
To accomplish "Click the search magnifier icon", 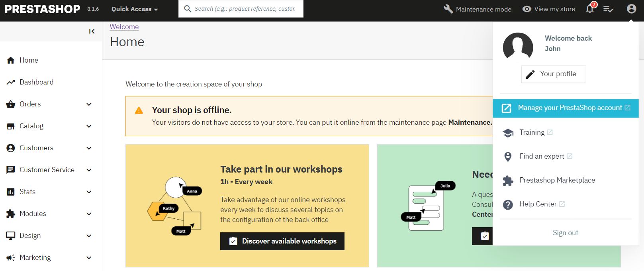I will pyautogui.click(x=188, y=9).
